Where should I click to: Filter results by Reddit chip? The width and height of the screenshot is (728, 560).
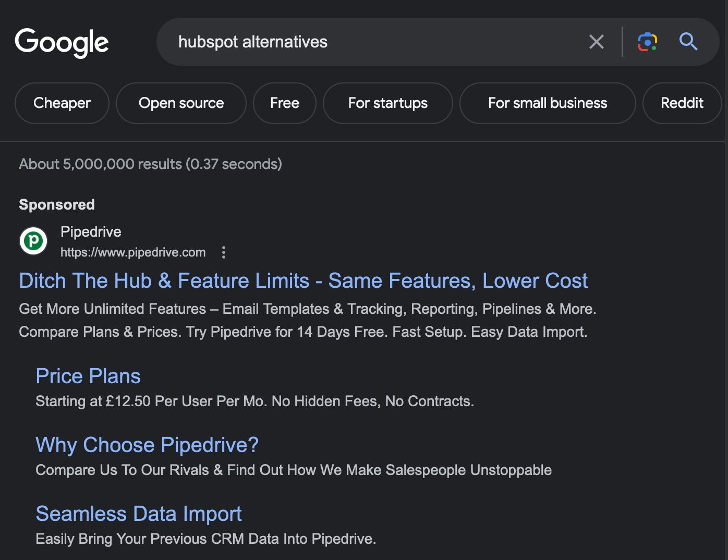682,103
